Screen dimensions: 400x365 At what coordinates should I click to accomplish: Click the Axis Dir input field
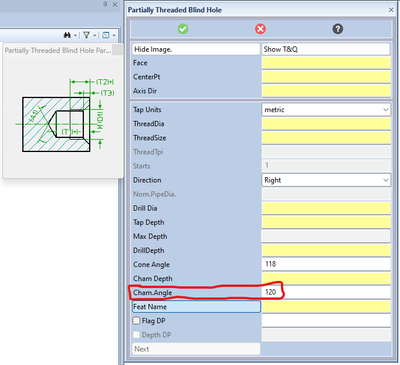click(x=326, y=91)
